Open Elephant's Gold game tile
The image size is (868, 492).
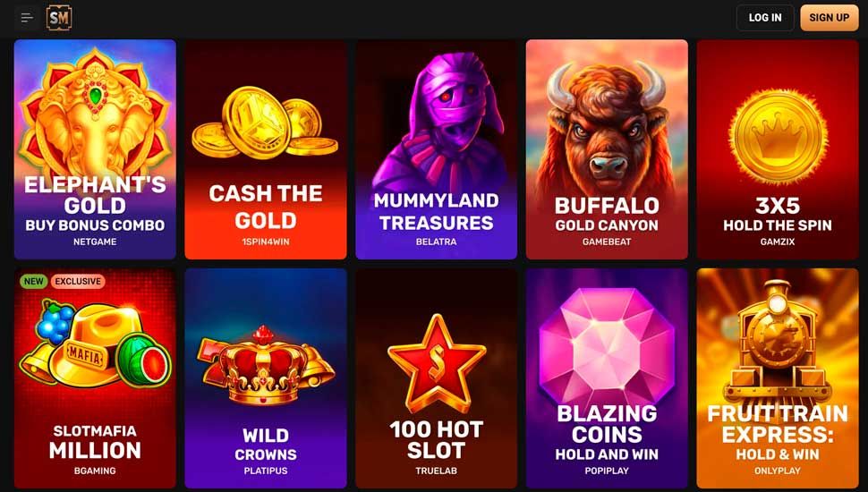[x=95, y=148]
